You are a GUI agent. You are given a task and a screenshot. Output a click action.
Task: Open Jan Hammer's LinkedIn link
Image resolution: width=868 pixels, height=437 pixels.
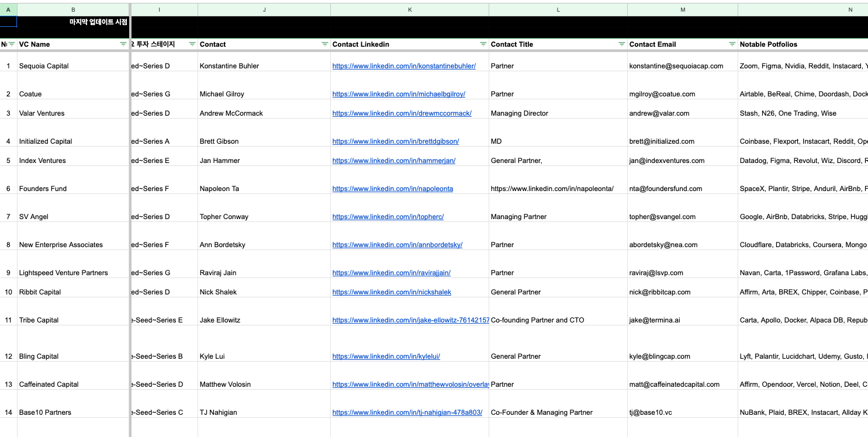point(393,161)
